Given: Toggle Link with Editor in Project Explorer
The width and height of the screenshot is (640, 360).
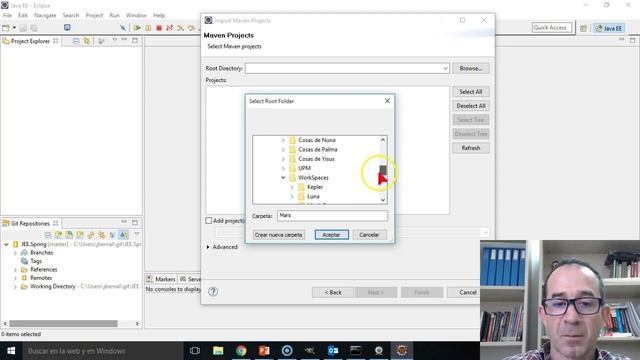Looking at the screenshot, I should pos(87,41).
